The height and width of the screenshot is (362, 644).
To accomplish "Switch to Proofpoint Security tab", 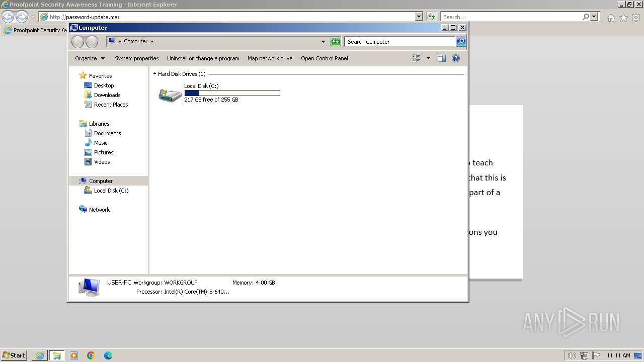I will [35, 30].
